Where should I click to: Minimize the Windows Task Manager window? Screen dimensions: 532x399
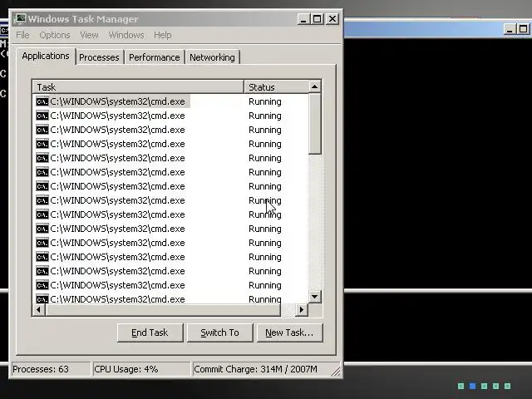click(x=303, y=19)
